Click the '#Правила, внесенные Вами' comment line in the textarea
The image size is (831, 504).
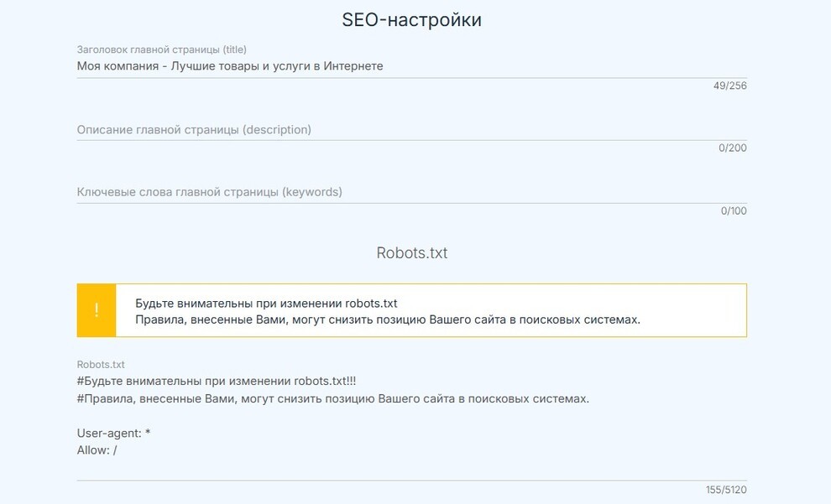(x=333, y=398)
